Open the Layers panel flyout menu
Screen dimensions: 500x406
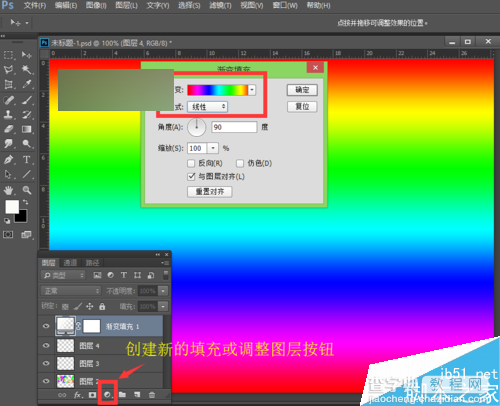click(x=165, y=263)
